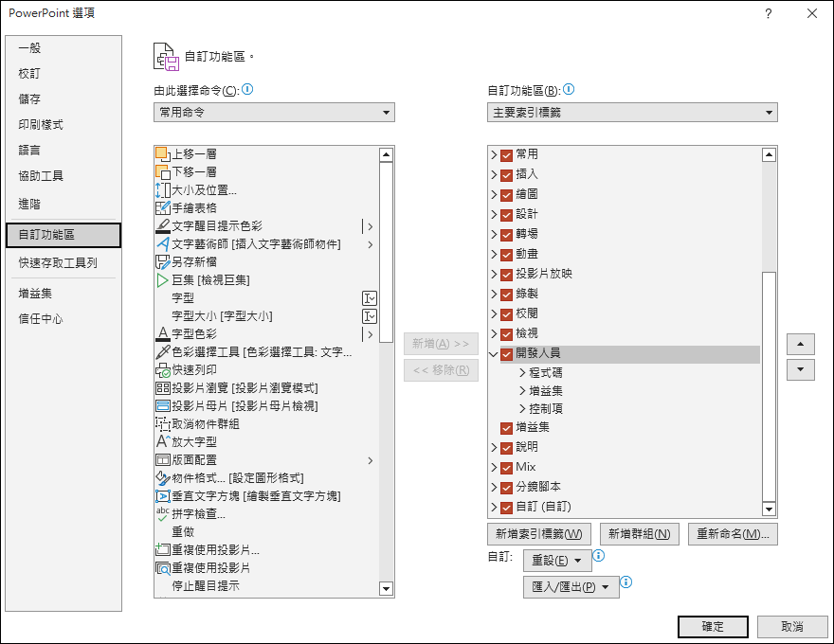Select the 重複使用投影片 magnifier icon

point(162,568)
